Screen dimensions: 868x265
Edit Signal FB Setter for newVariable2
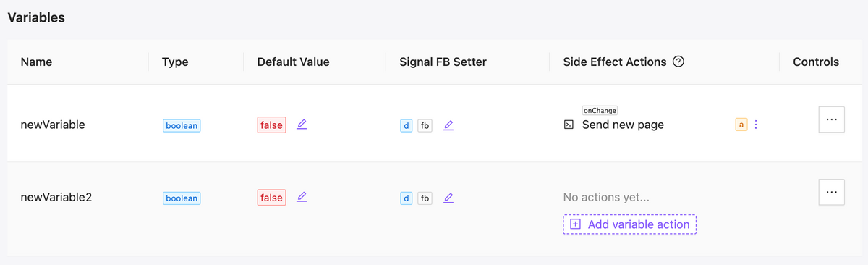(x=448, y=198)
